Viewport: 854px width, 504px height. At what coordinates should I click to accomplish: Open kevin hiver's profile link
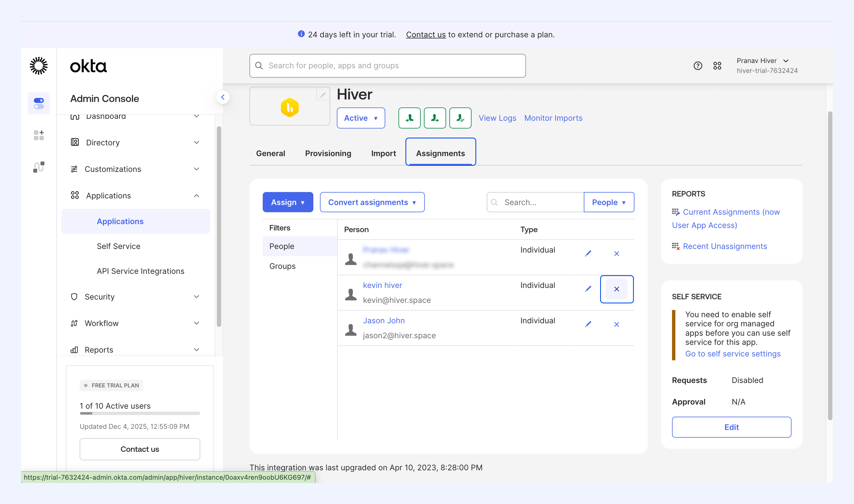[x=382, y=285]
